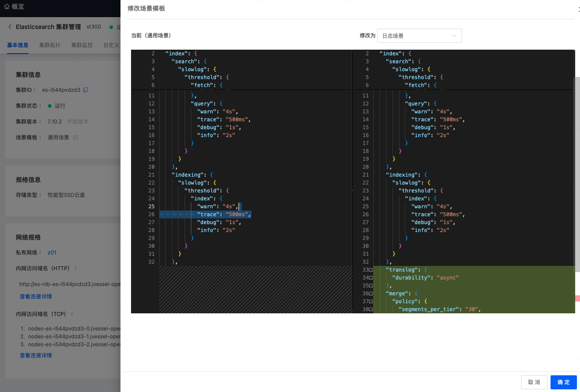This screenshot has width=580, height=392.
Task: Click the 修改场景模板 dialog title
Action: click(x=146, y=8)
